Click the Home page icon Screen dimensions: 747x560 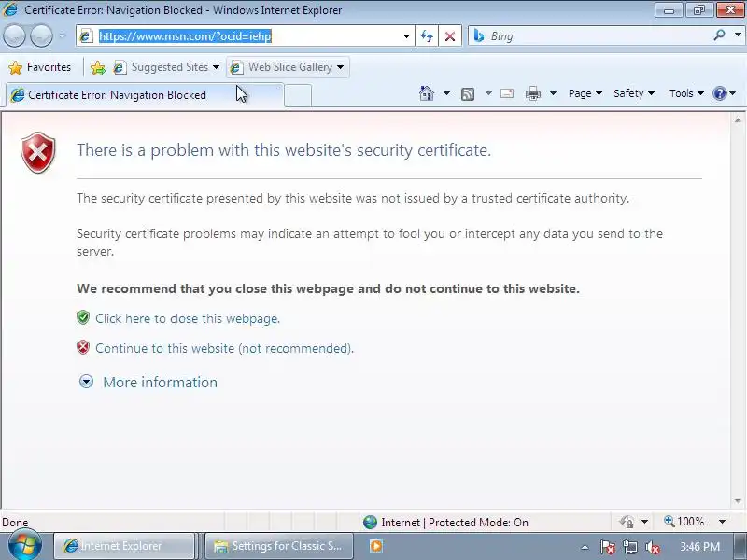pyautogui.click(x=427, y=93)
